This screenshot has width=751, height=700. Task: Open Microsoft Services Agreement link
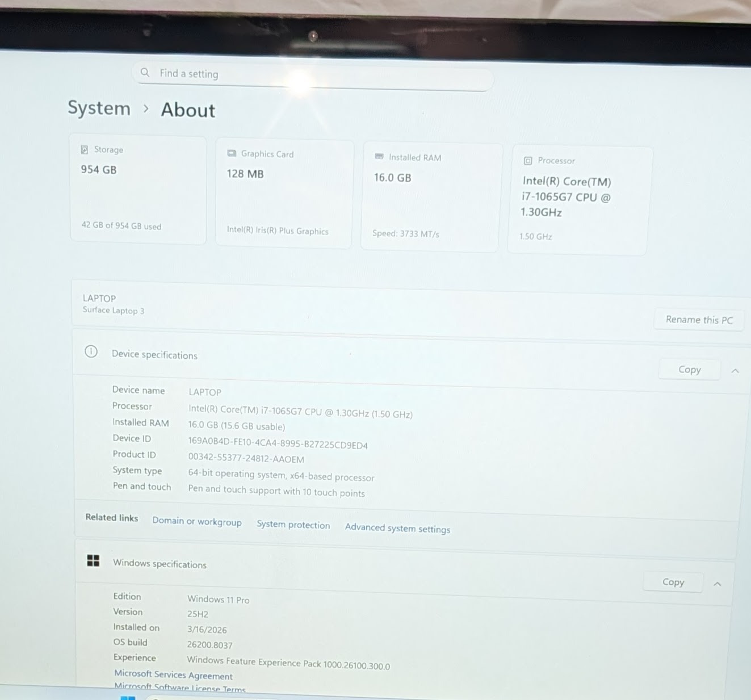coord(174,675)
